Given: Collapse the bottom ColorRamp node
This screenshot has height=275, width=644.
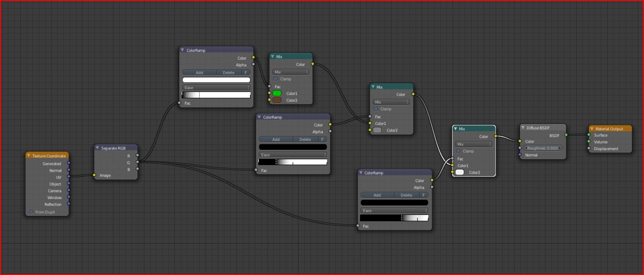Looking at the screenshot, I should [x=361, y=172].
